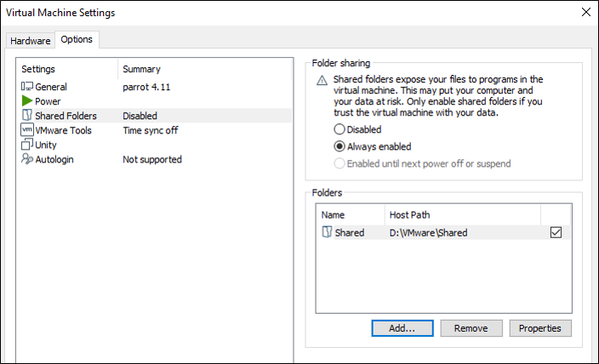Click the green Power arrow icon

pyautogui.click(x=27, y=101)
